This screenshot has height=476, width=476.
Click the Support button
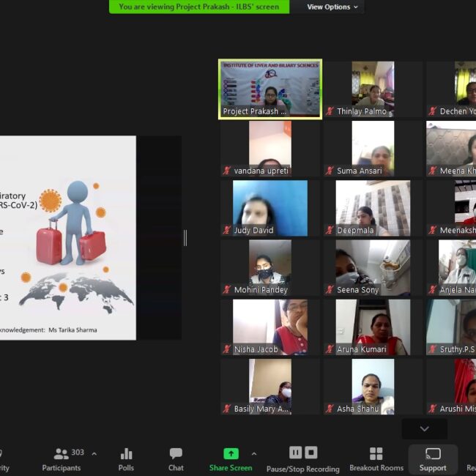pos(432,459)
